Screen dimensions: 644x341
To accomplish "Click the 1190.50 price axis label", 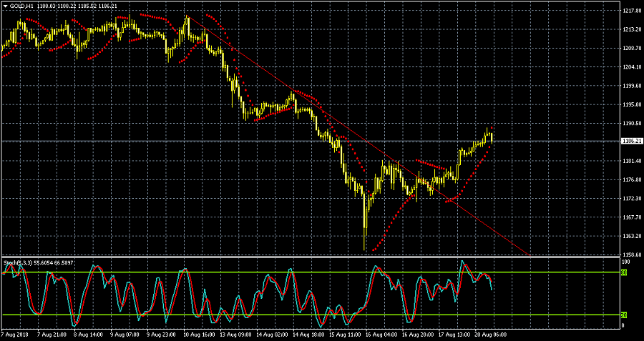I will pos(631,123).
